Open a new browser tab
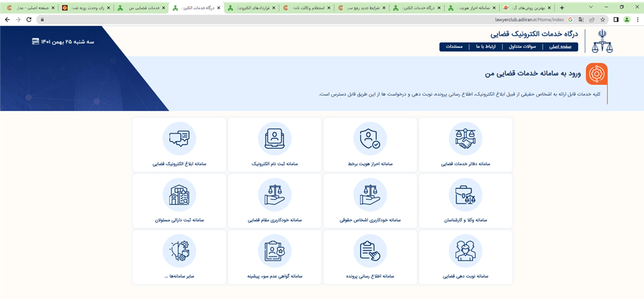The image size is (644, 299). point(562,8)
